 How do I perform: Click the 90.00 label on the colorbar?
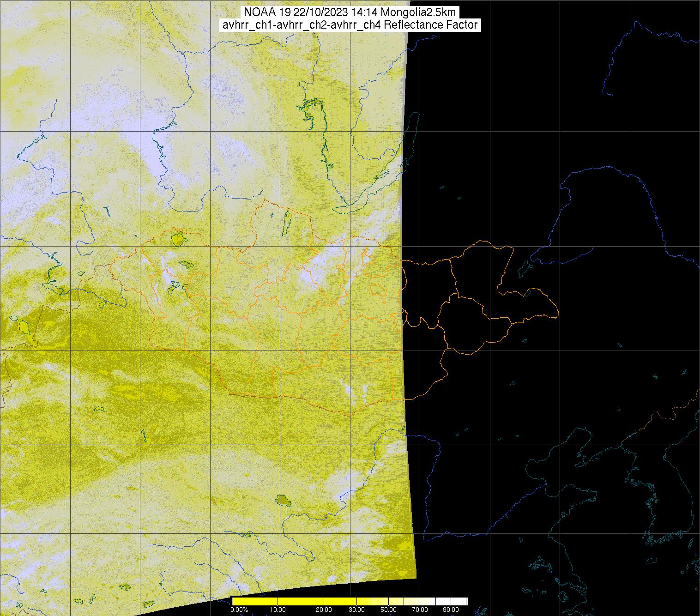click(451, 610)
